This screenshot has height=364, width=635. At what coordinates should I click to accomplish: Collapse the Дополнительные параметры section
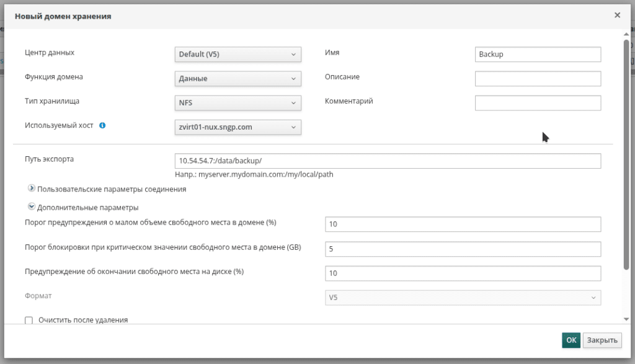[32, 207]
